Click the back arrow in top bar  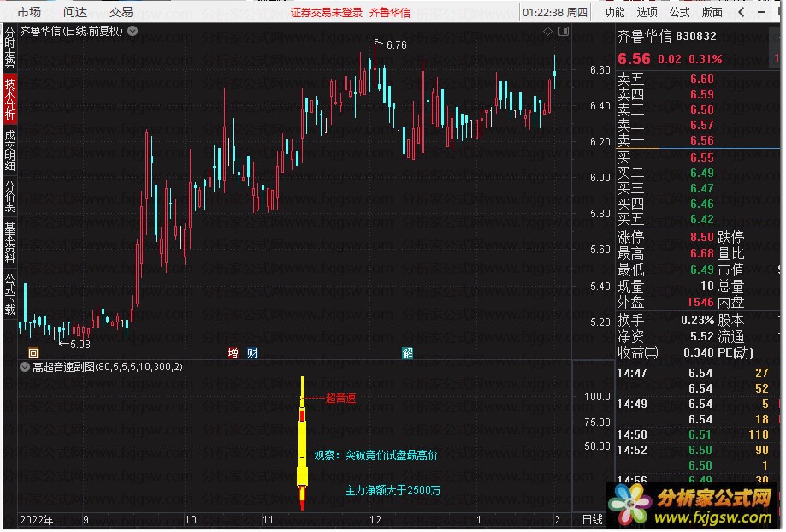tap(742, 12)
